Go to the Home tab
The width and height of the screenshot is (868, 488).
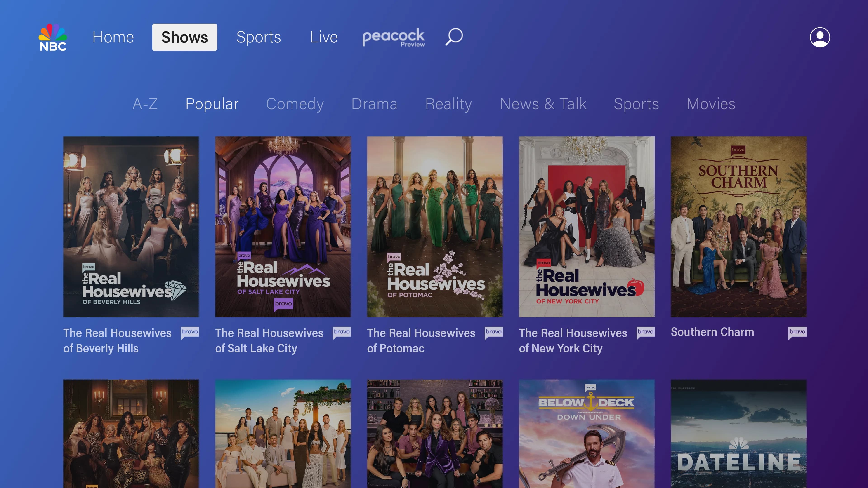pyautogui.click(x=113, y=37)
